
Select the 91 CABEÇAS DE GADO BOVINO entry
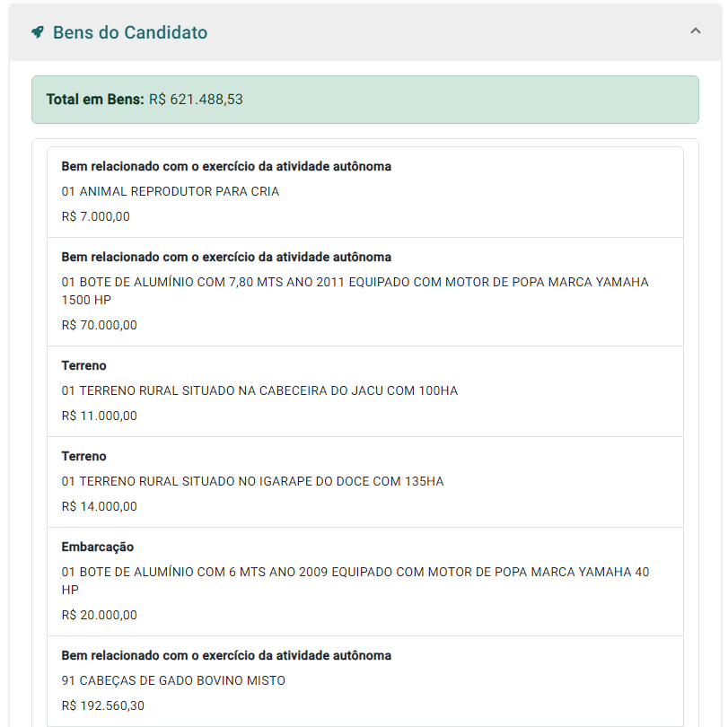click(173, 680)
